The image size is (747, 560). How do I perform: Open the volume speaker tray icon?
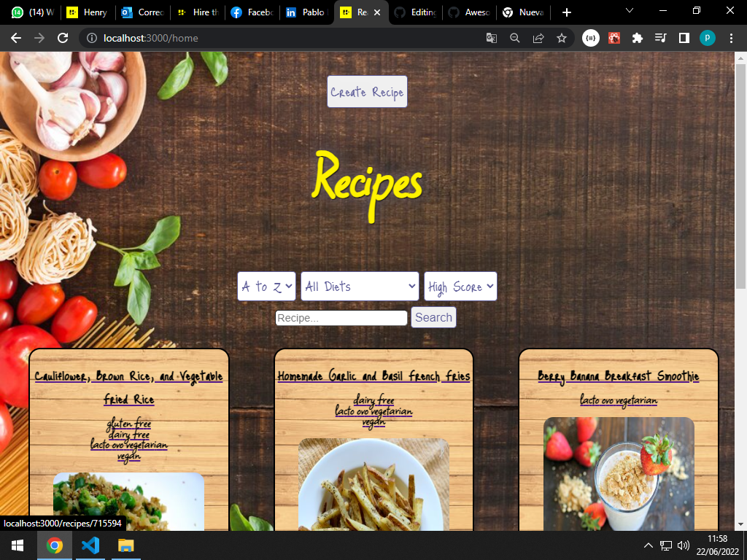[x=683, y=545]
